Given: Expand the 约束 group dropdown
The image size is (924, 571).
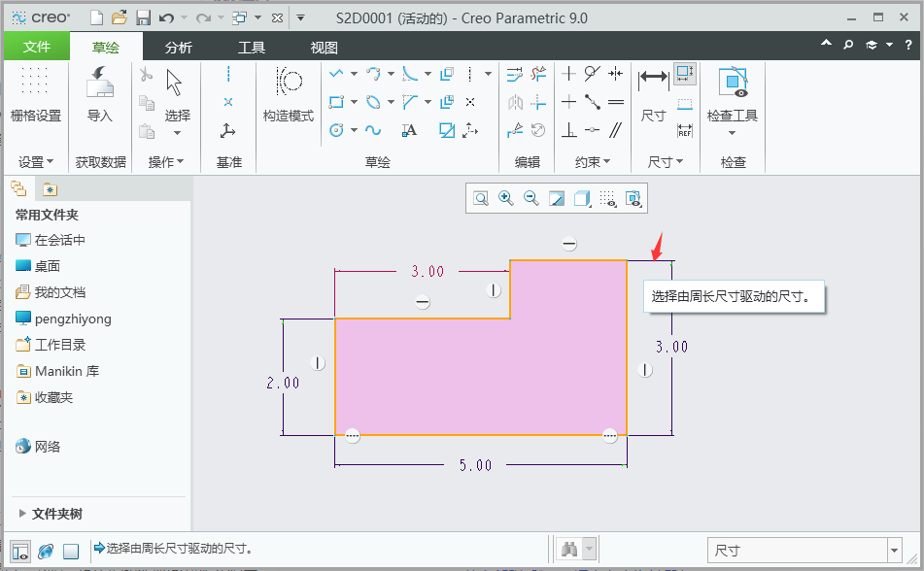Looking at the screenshot, I should pos(593,162).
